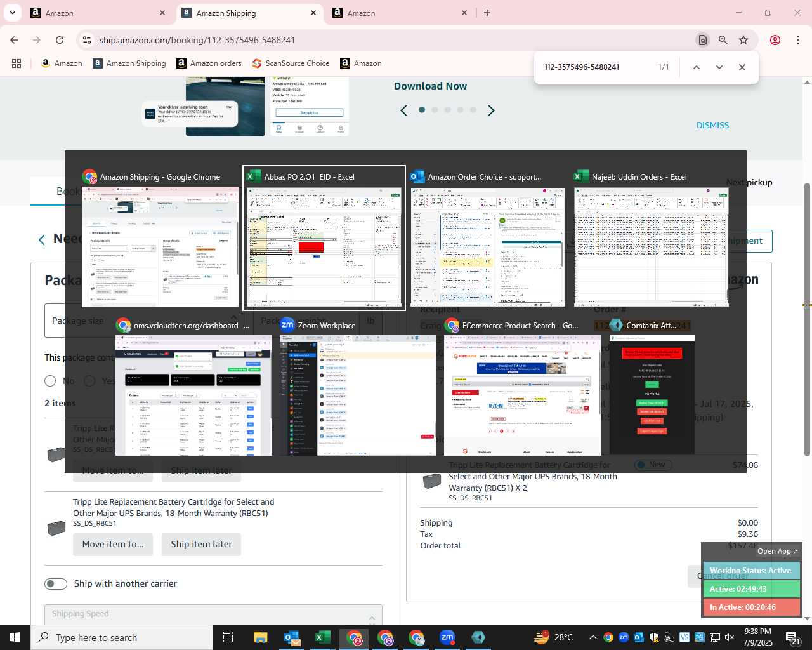Viewport: 812px width, 650px height.
Task: Open the volume icon in system tray
Action: click(730, 637)
